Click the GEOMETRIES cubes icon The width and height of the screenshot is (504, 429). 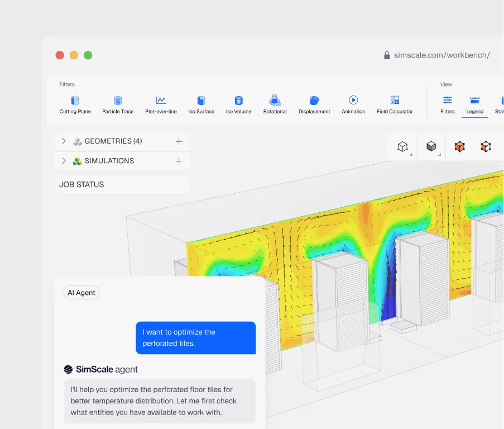pyautogui.click(x=77, y=141)
